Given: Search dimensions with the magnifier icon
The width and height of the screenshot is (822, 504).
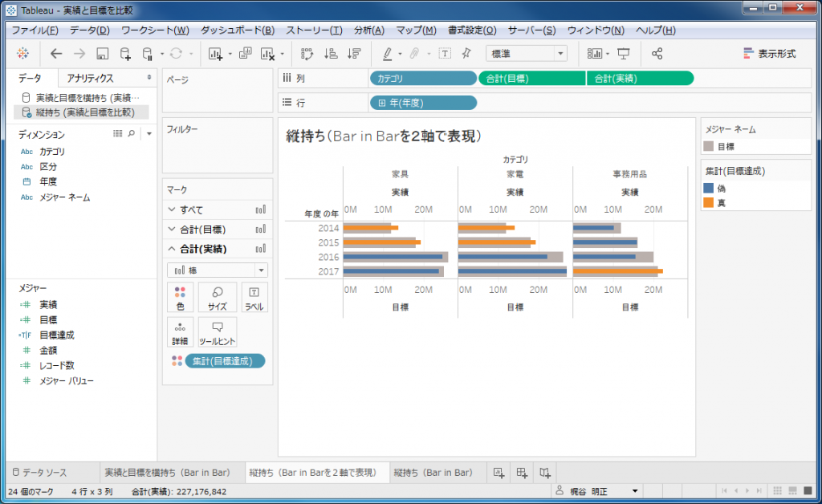Looking at the screenshot, I should click(x=132, y=134).
